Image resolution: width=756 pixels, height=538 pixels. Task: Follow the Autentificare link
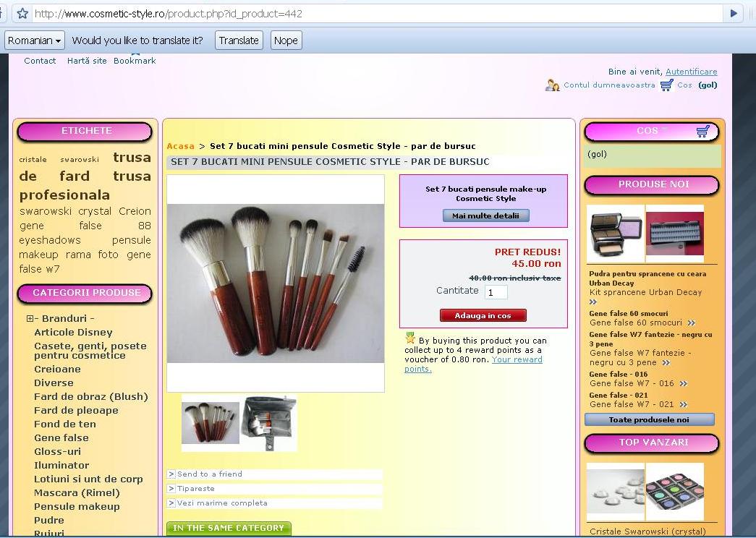[691, 72]
